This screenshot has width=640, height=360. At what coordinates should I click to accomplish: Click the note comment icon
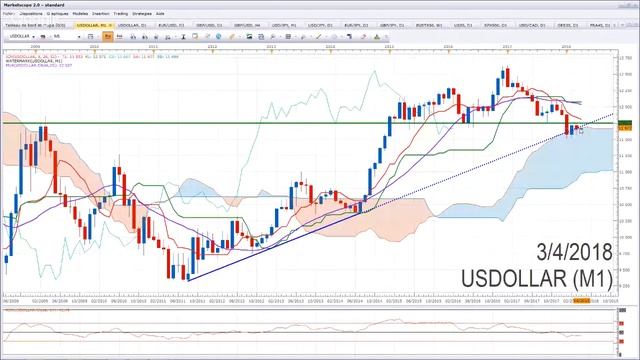(195, 37)
